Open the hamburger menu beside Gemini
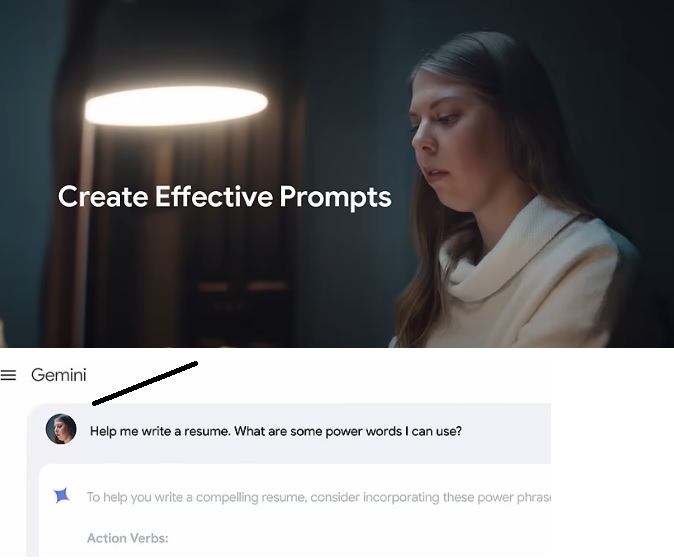The height and width of the screenshot is (560, 674). (x=8, y=375)
